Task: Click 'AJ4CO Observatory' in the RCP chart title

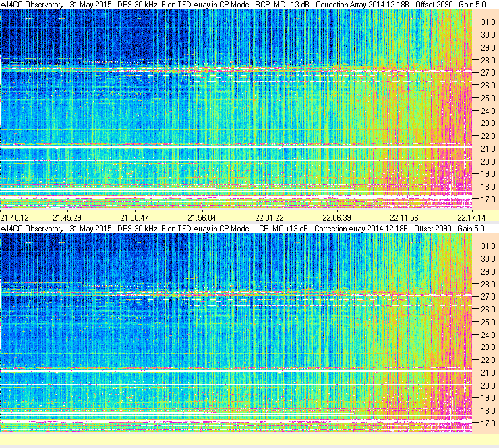Action: (32, 5)
